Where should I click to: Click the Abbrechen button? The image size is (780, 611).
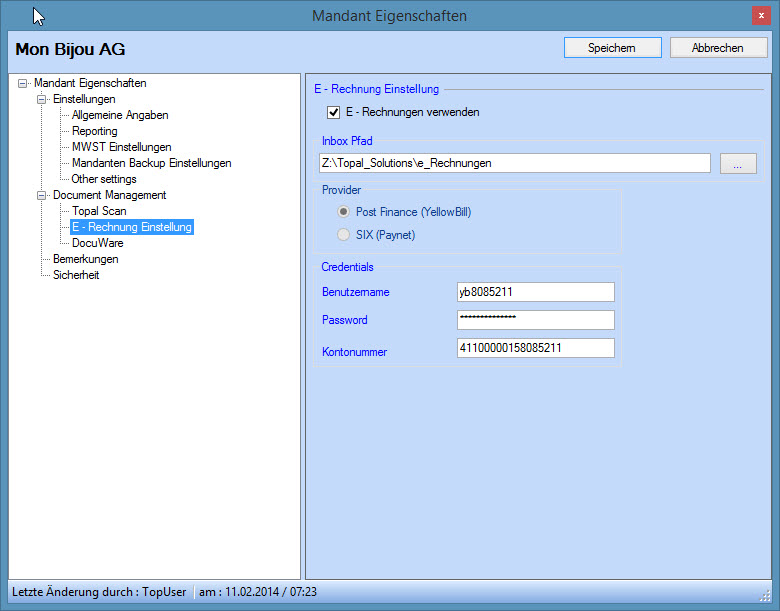click(718, 48)
